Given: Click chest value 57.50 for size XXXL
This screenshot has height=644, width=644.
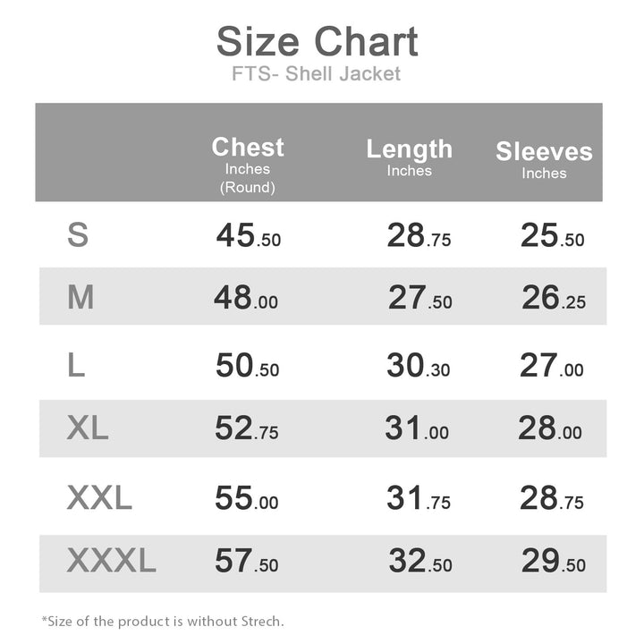Looking at the screenshot, I should (x=246, y=563).
